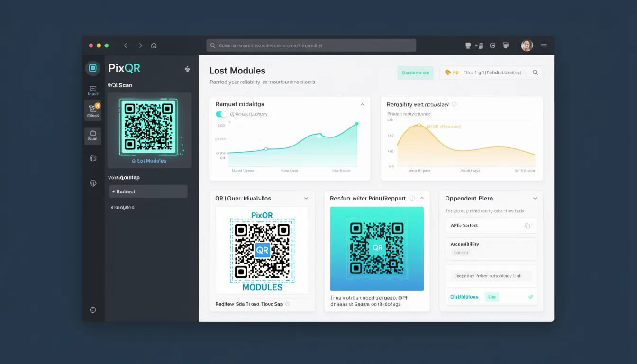The height and width of the screenshot is (364, 637).
Task: Go forward with the right arrow
Action: pos(140,45)
